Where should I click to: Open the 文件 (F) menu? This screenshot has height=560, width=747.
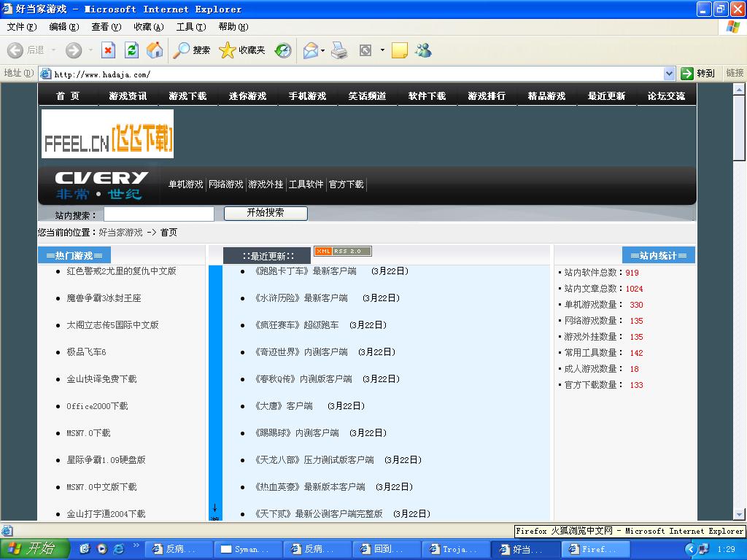point(22,27)
